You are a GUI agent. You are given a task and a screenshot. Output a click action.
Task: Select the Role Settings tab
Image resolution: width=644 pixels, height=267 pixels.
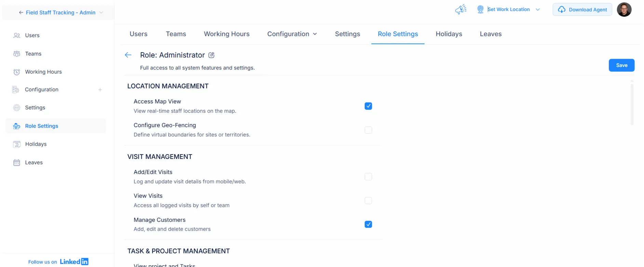coord(398,34)
